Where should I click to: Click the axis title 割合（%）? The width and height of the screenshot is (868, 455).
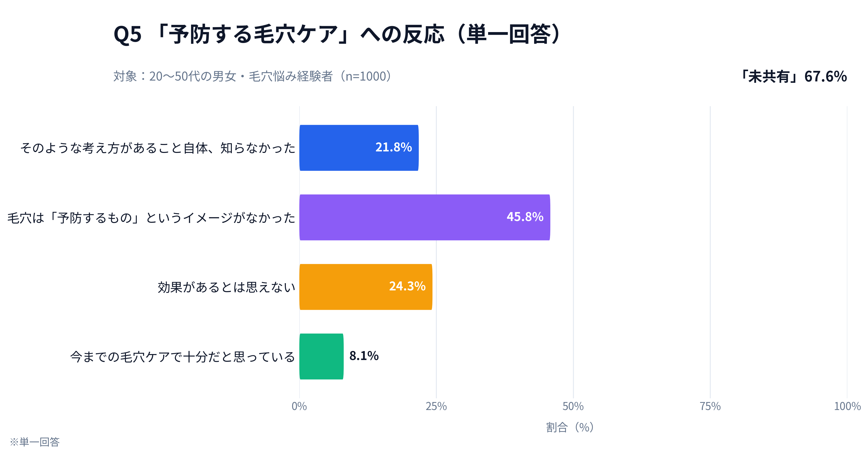570,427
